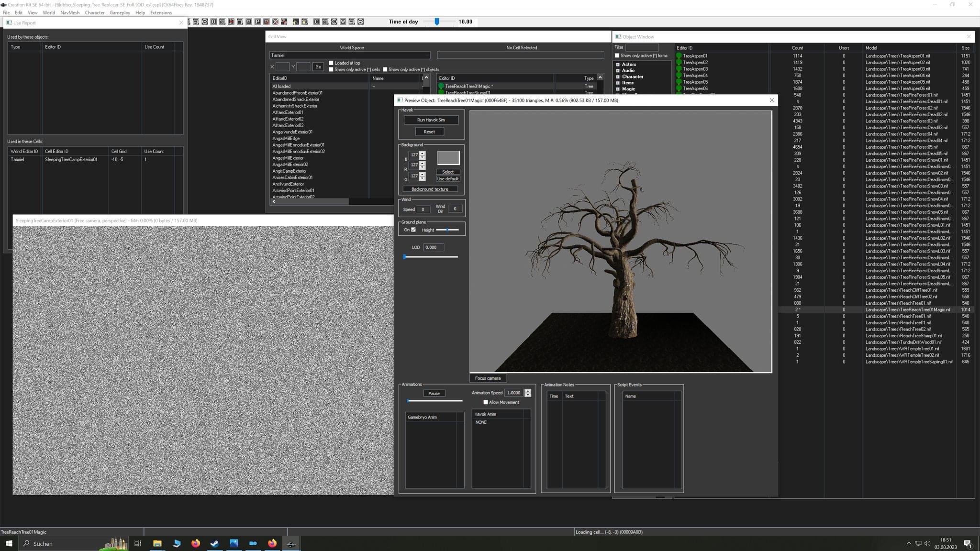Open File Explorer from the taskbar
The width and height of the screenshot is (980, 551).
157,543
